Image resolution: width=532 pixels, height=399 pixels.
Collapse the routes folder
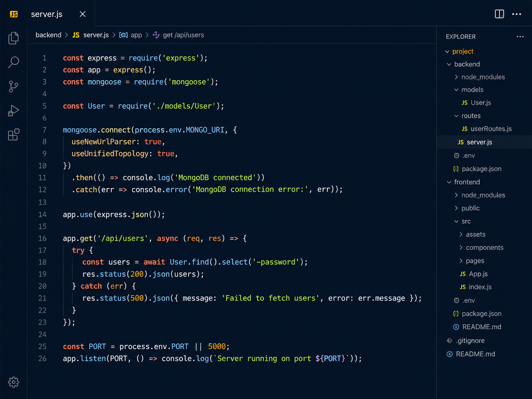coord(456,116)
